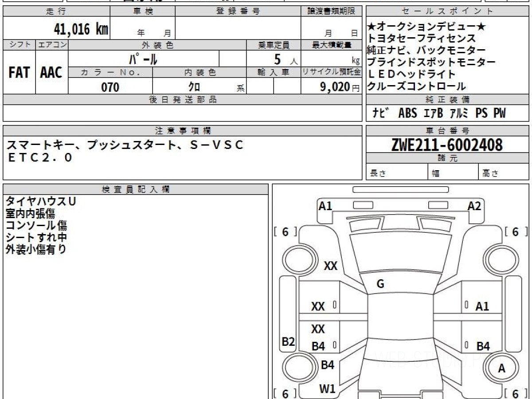The image size is (532, 399).
Task: Select the 後日発送部品 header row
Action: coord(183,100)
